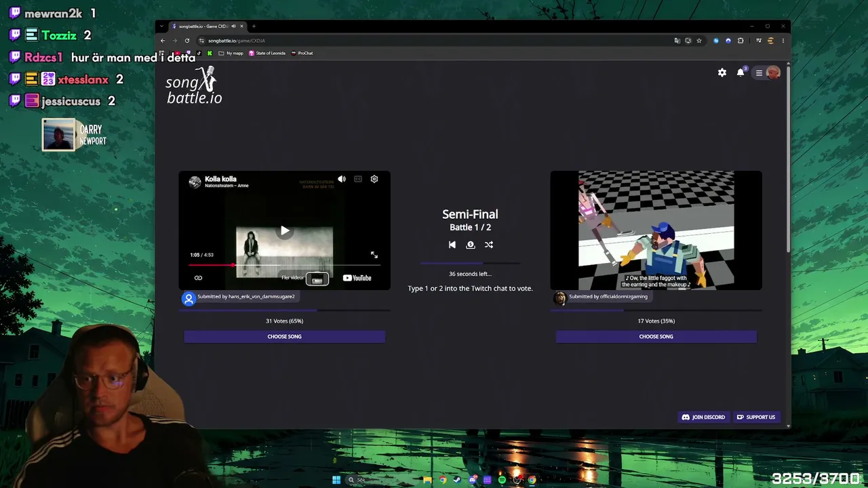Choose the song submitted by officialdormizgaming
The height and width of the screenshot is (488, 868).
click(656, 336)
